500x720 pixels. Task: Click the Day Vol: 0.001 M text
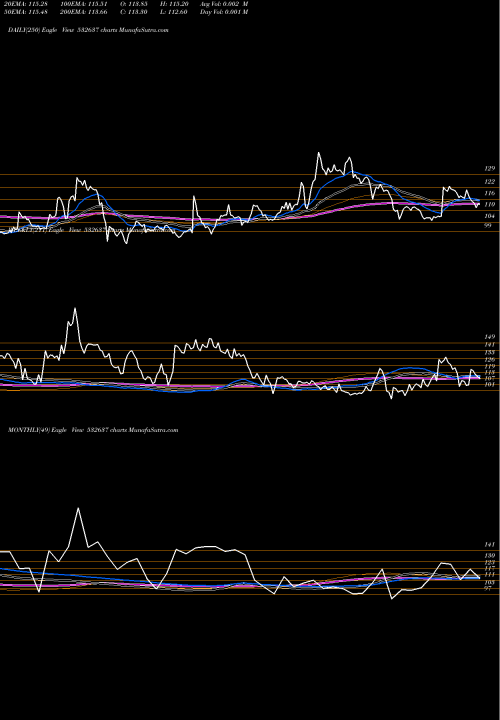coord(224,12)
